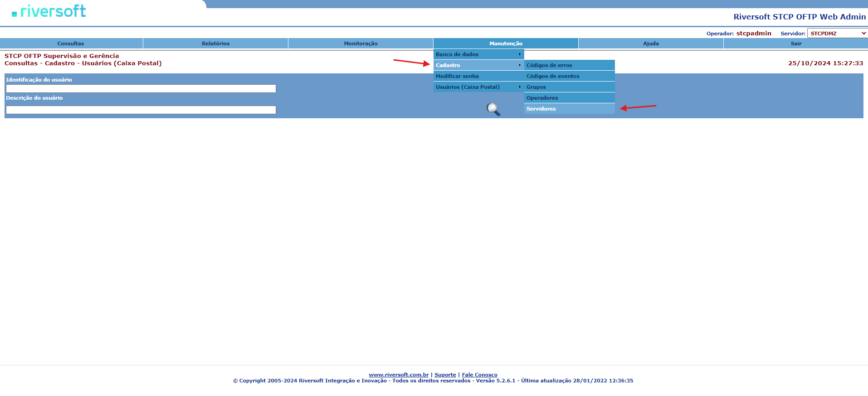Select Modificar senha menu entry

(479, 76)
